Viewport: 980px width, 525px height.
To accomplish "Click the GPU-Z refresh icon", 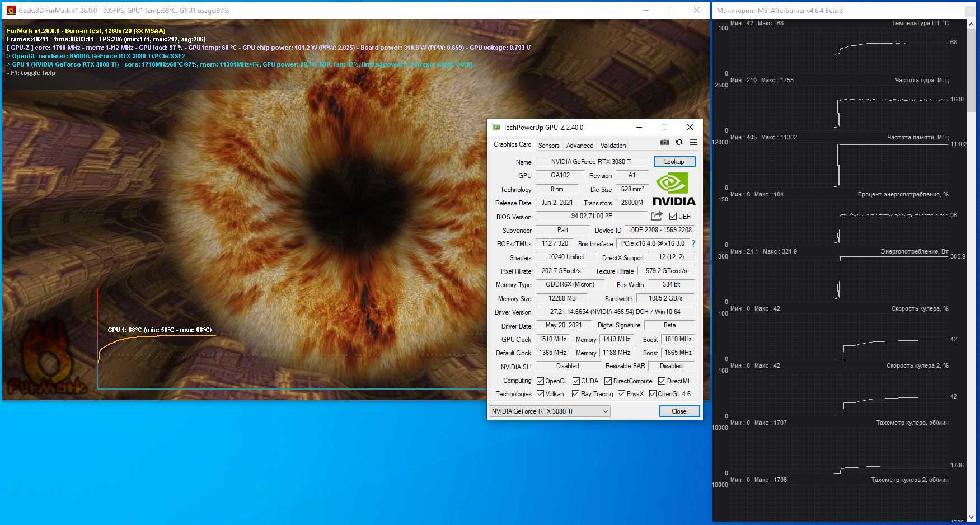I will click(x=679, y=143).
